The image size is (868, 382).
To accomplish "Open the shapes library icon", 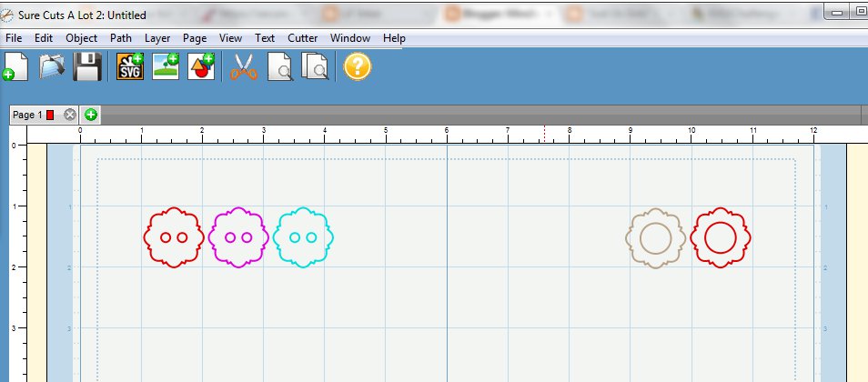I will click(201, 66).
